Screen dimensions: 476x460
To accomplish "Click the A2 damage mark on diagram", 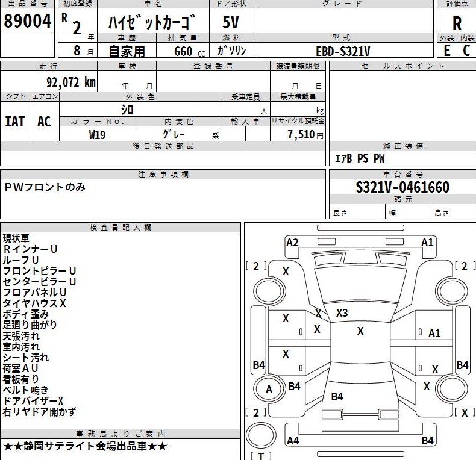I will pos(293,243).
